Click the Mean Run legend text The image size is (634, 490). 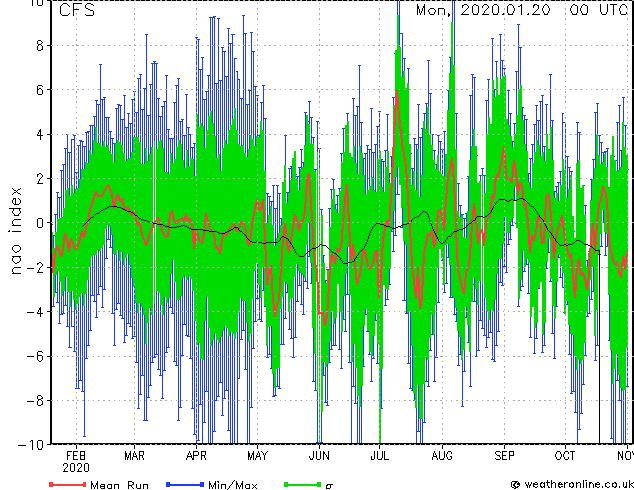click(x=119, y=485)
